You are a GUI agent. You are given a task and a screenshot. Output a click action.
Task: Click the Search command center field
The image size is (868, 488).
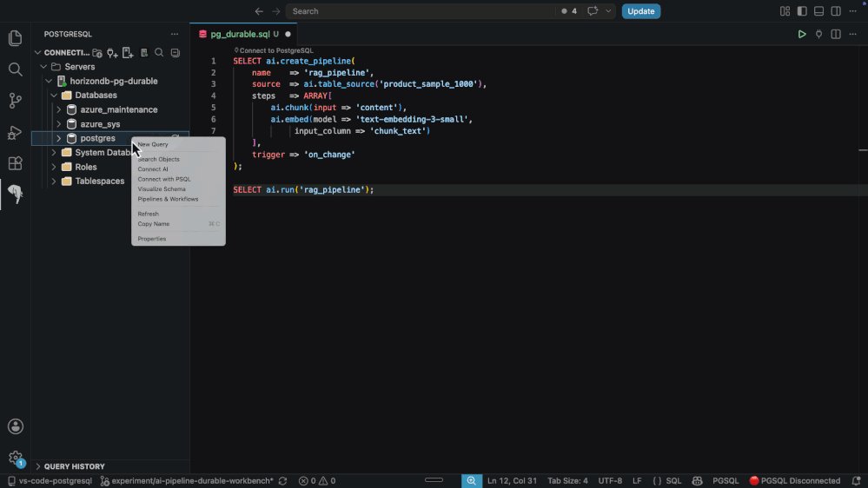click(x=421, y=11)
